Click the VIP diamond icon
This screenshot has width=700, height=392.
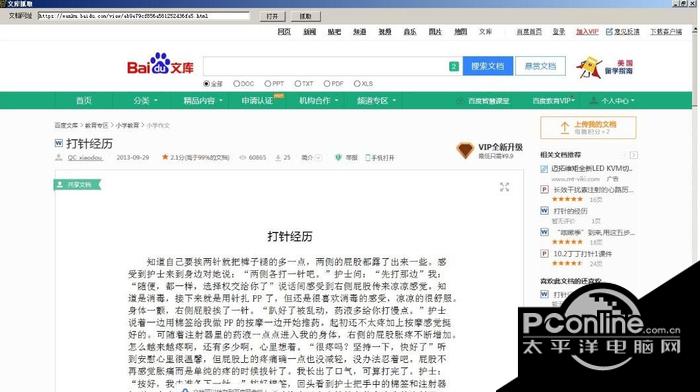[x=465, y=150]
